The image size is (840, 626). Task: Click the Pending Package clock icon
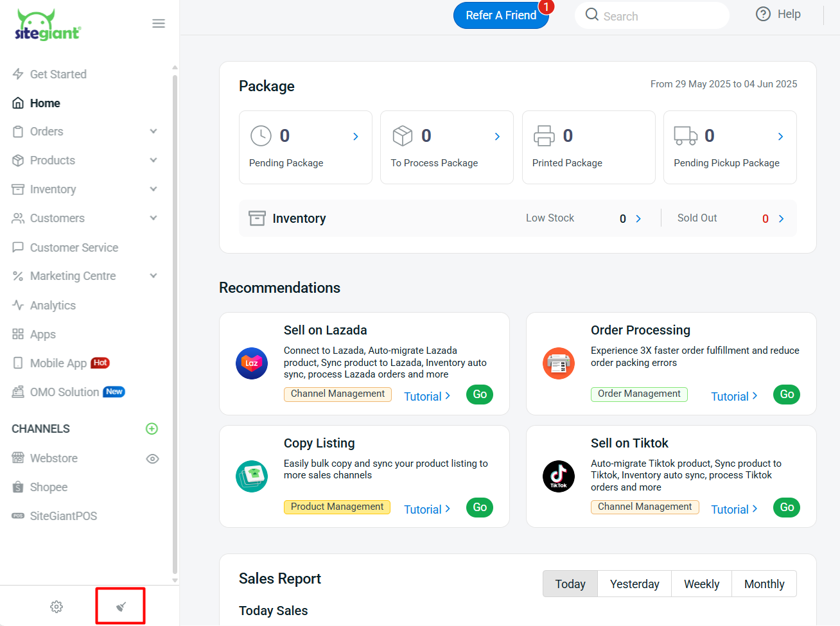[261, 135]
